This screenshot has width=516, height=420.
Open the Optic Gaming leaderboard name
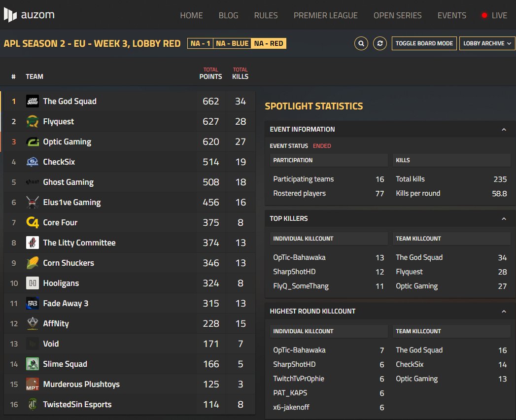(x=67, y=142)
